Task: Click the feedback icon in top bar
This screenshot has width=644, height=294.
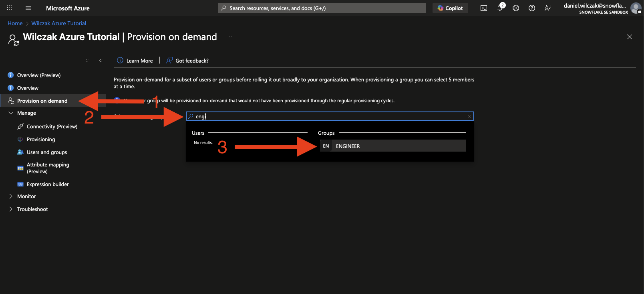Action: (548, 8)
